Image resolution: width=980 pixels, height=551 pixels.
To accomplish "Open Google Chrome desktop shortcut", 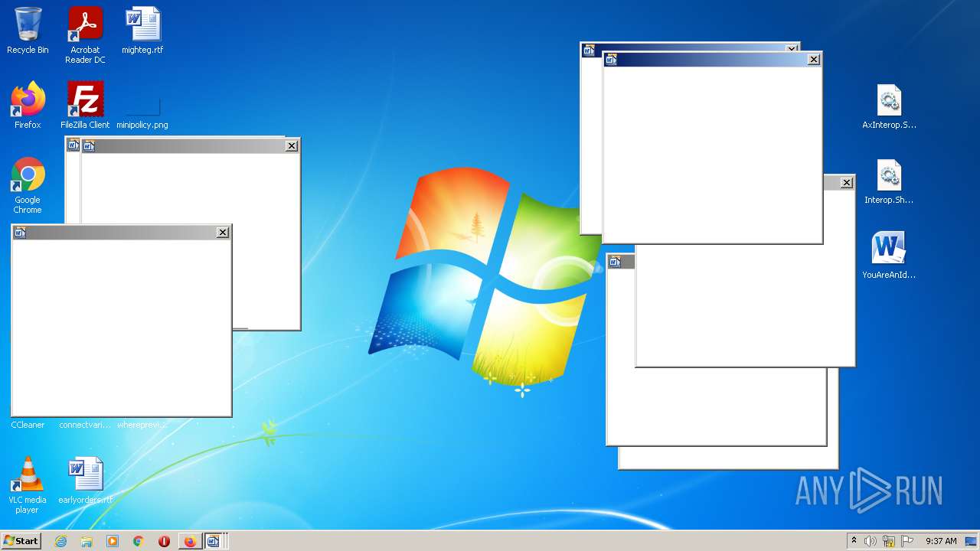I will click(x=28, y=186).
